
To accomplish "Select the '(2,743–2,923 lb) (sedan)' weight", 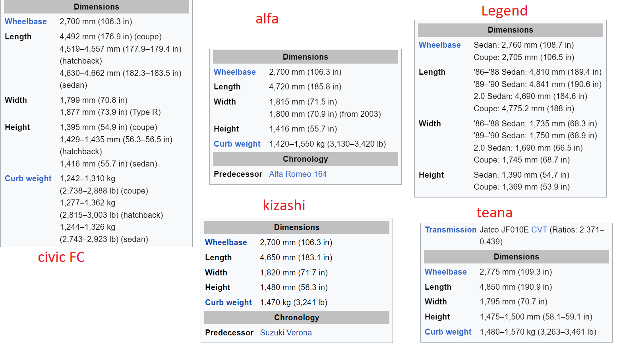I will (x=104, y=239).
